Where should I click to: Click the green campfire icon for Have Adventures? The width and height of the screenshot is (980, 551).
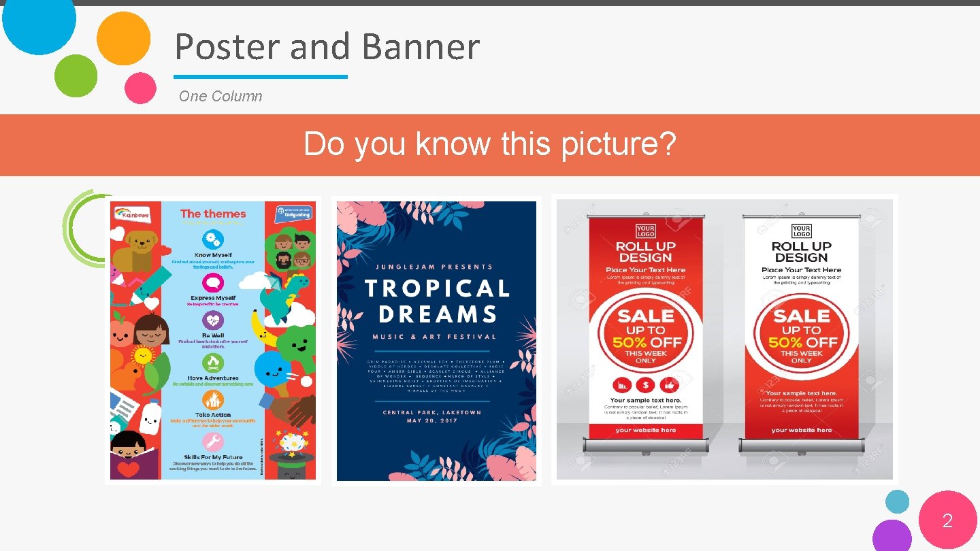pyautogui.click(x=211, y=361)
